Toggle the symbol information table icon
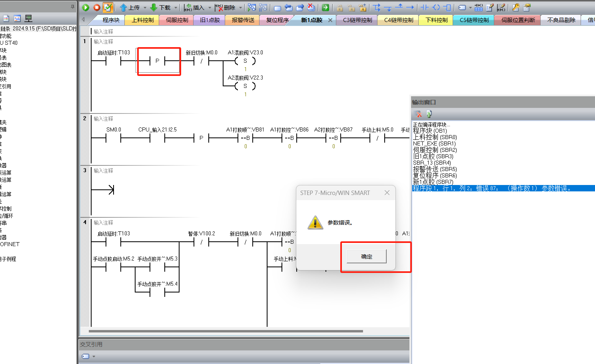Screen dimensions: 595x364 coord(479,8)
